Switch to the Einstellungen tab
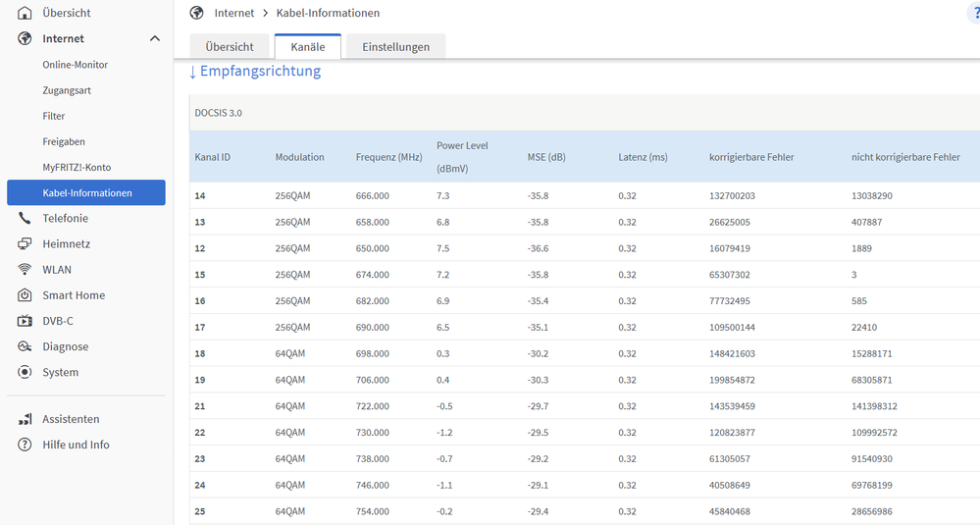Screen dimensions: 980x525 coord(395,46)
